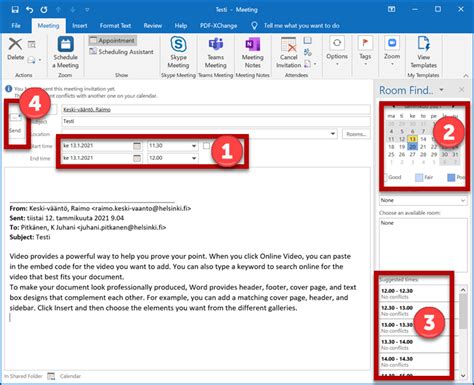Click the Zoom camera icon in ribbon

392,43
